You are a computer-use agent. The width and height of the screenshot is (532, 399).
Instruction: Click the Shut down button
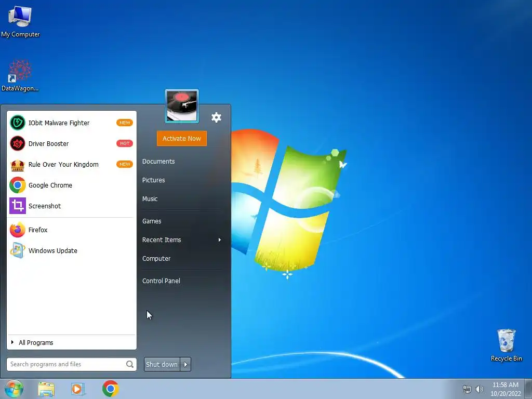point(162,364)
